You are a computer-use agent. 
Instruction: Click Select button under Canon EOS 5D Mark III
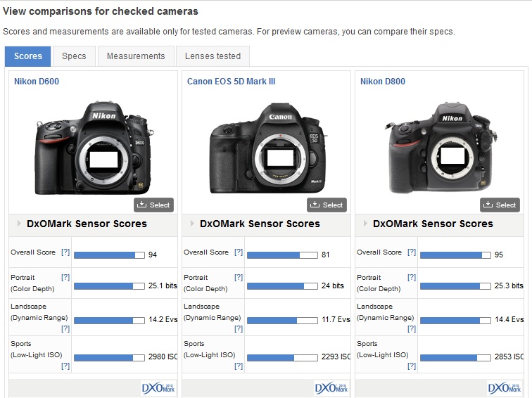[x=327, y=205]
